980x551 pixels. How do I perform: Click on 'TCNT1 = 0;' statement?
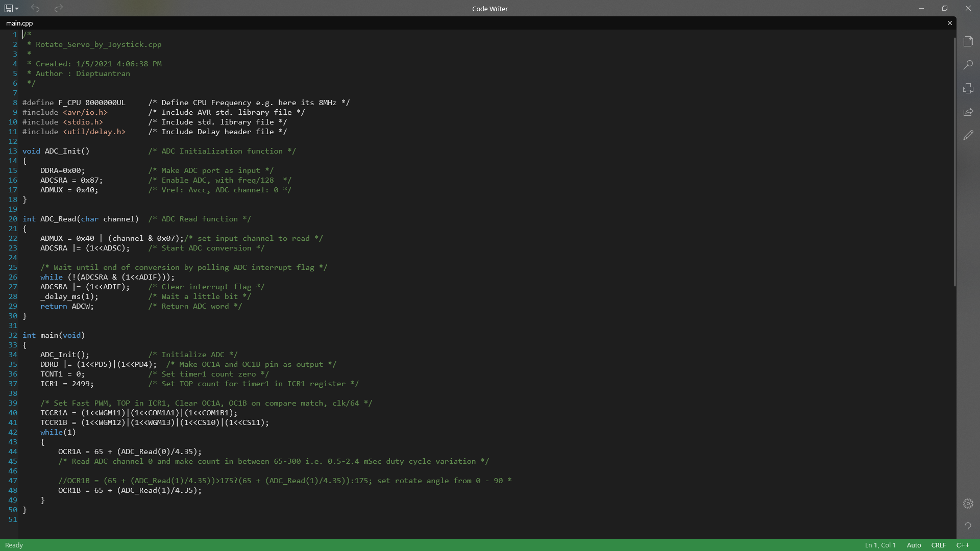tap(63, 374)
